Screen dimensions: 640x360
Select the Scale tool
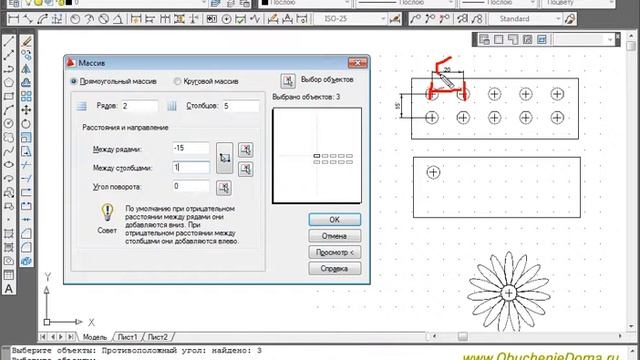[26, 138]
